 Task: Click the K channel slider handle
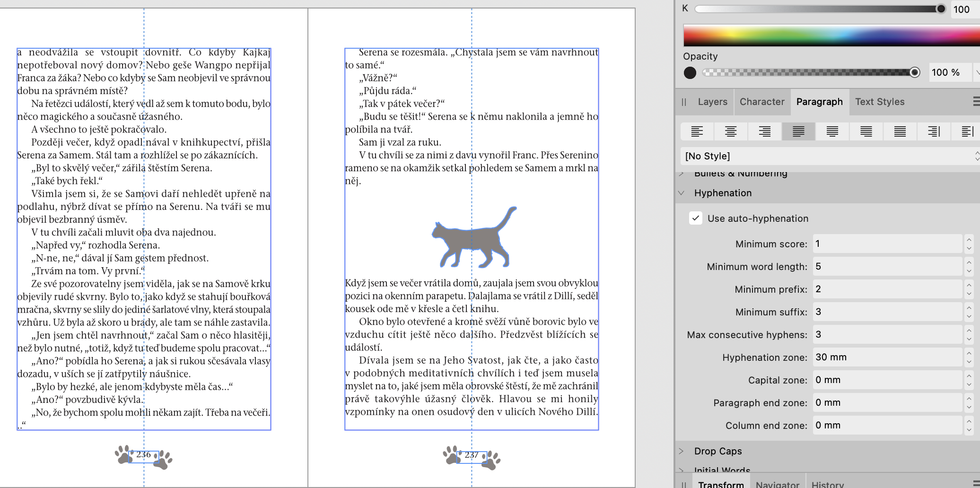tap(941, 9)
